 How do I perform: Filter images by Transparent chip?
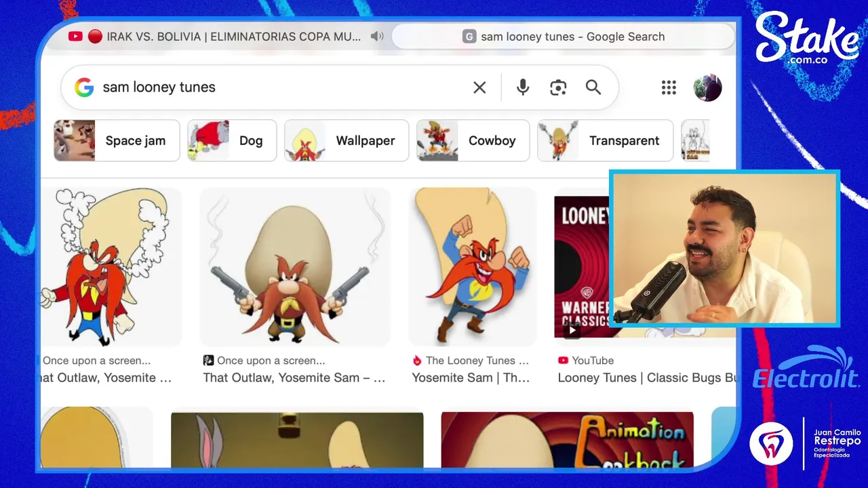[605, 141]
